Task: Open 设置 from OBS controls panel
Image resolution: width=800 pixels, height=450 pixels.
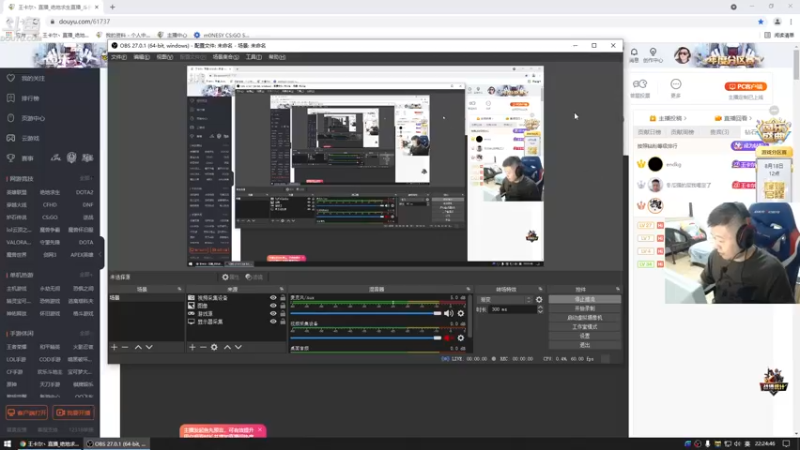Action: 585,336
